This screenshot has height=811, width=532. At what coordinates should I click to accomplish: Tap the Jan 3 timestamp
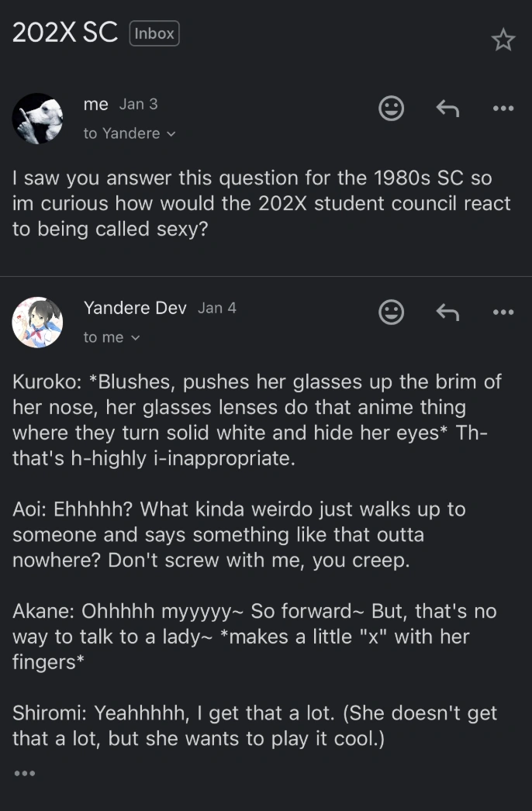point(139,104)
